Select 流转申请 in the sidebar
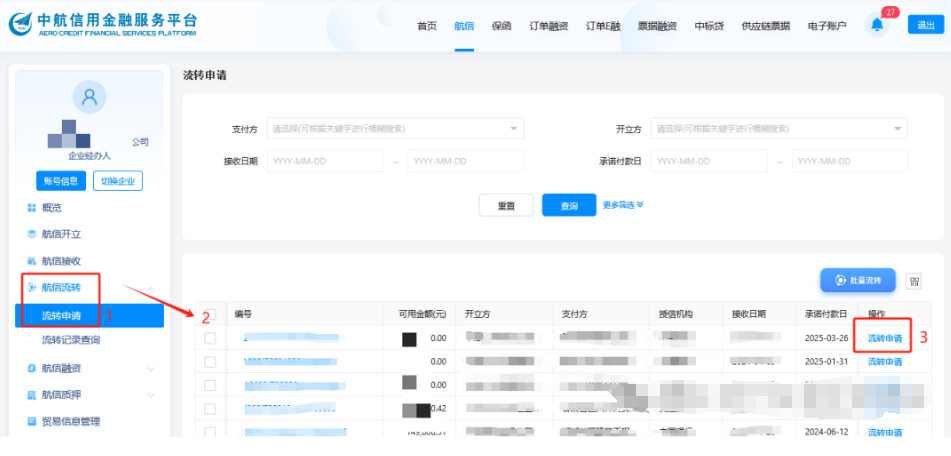Viewport: 951px width, 456px height. (89, 316)
